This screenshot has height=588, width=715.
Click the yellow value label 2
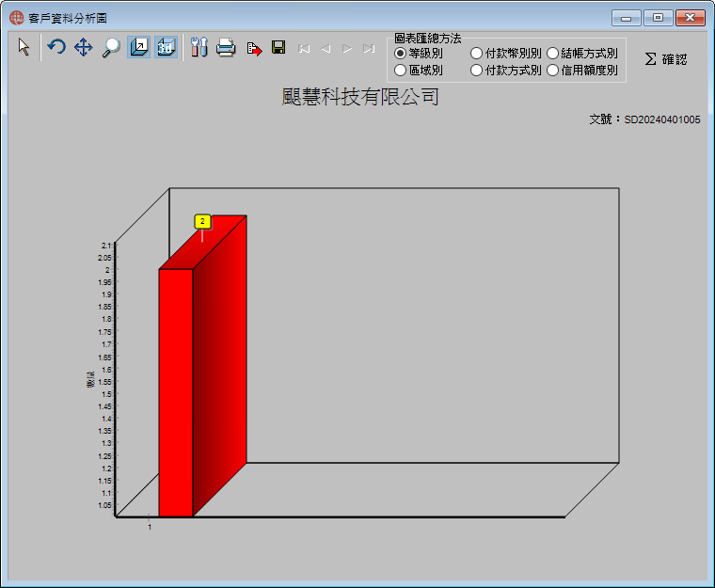click(202, 222)
